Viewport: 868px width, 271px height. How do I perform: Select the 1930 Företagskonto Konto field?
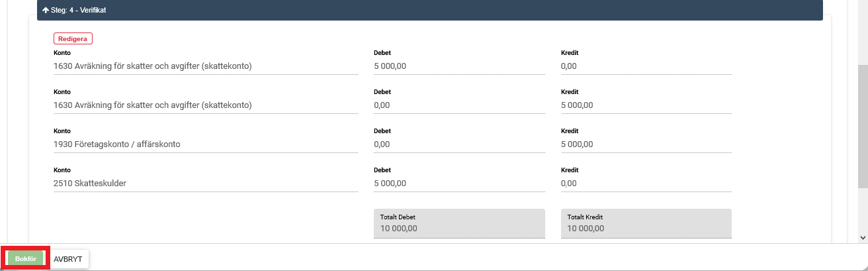coord(205,144)
